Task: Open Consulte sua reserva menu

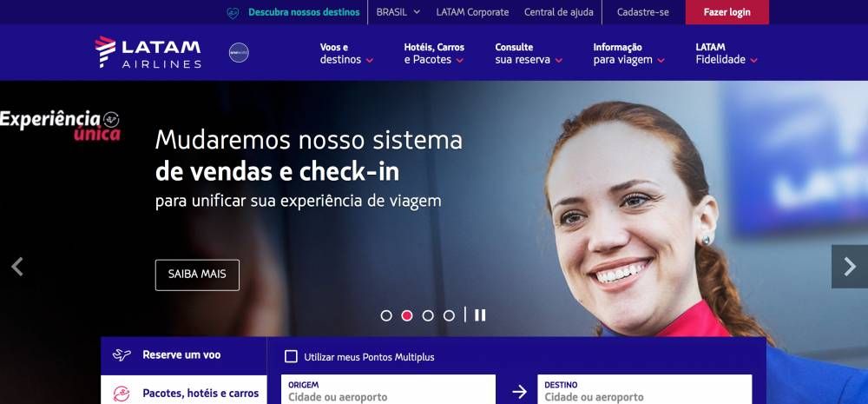Action: (x=529, y=54)
